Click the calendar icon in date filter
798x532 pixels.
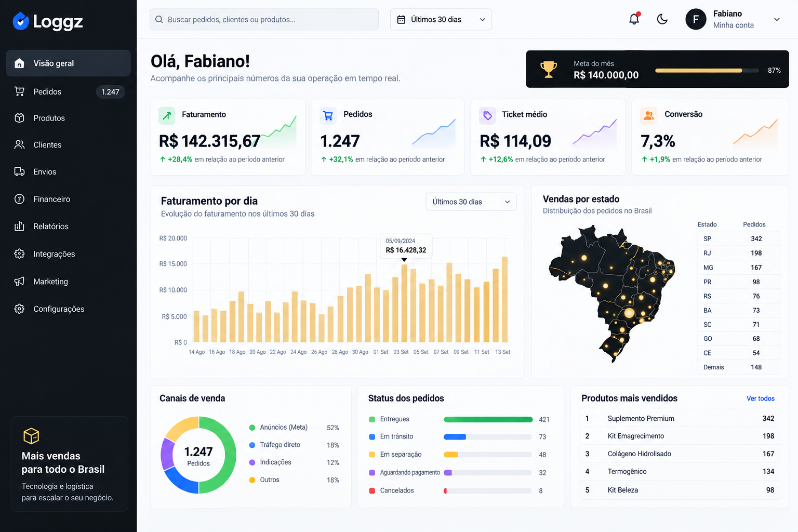coord(401,19)
